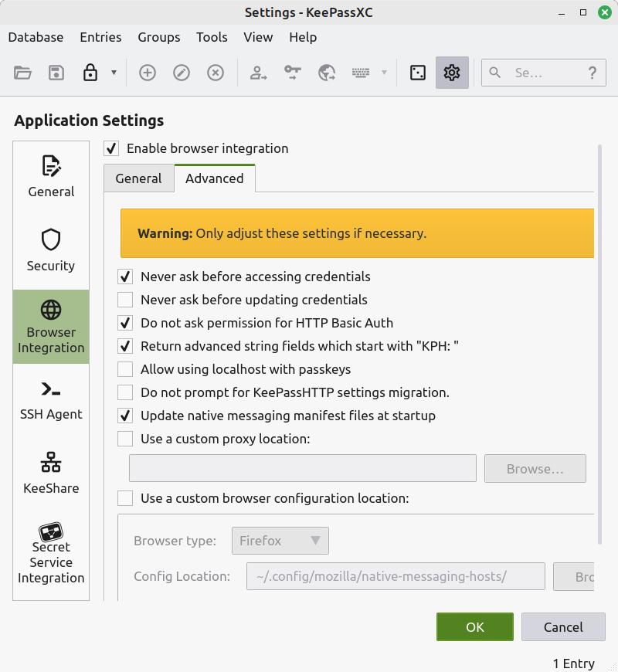Open the Password Generator dice icon

418,73
